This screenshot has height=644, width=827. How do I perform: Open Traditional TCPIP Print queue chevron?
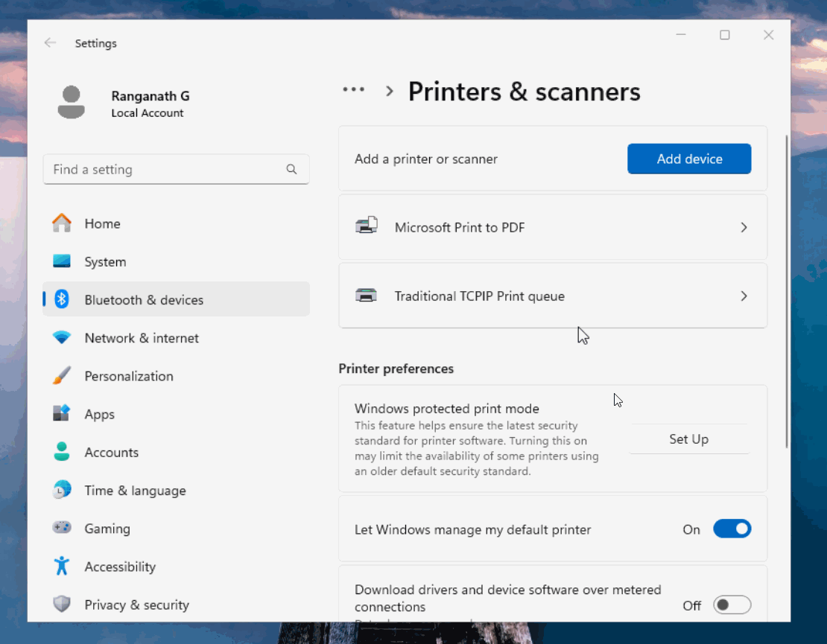(x=744, y=296)
